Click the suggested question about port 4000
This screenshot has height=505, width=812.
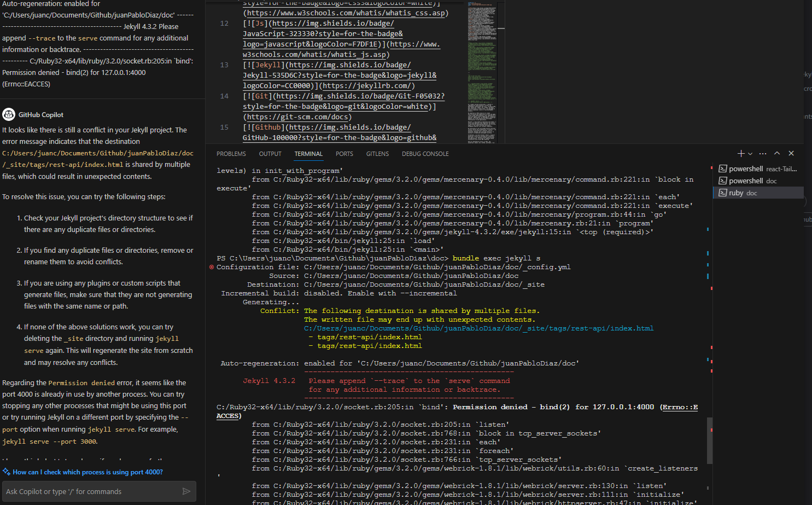(87, 472)
